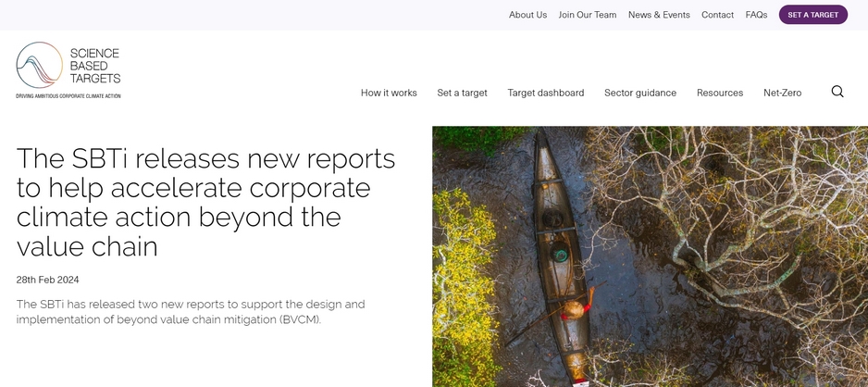Viewport: 868px width, 387px height.
Task: Expand the Sector guidance menu
Action: 639,93
